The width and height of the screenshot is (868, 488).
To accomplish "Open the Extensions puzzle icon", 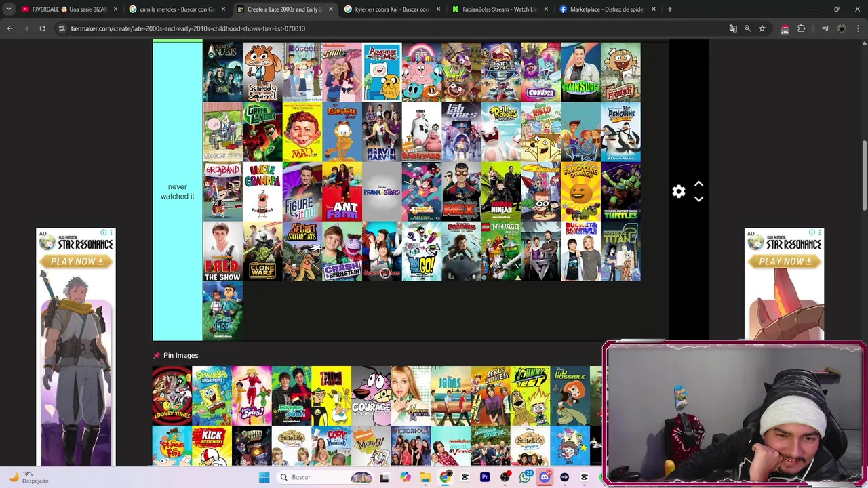I will (x=801, y=28).
